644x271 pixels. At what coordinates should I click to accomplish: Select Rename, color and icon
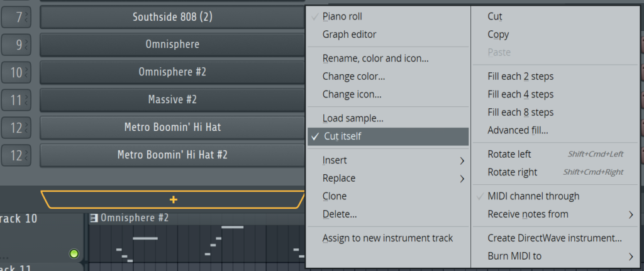click(375, 58)
